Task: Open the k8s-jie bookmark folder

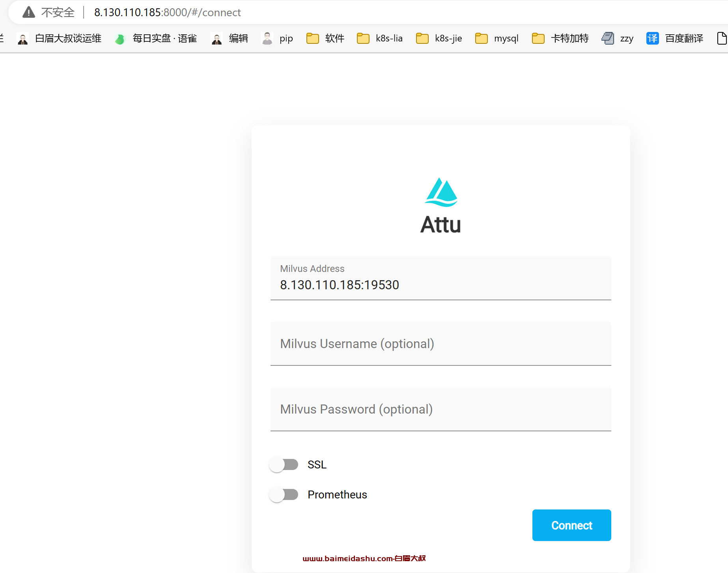Action: click(439, 38)
